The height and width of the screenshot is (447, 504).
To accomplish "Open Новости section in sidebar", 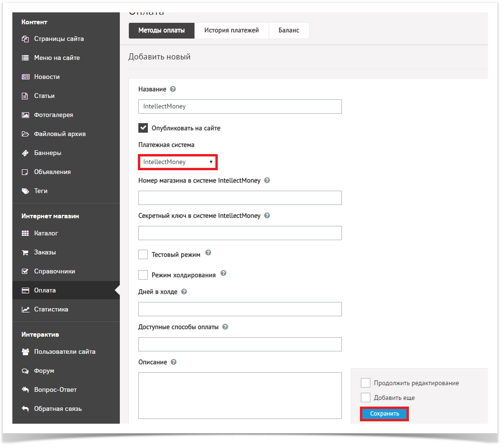I will (x=47, y=77).
